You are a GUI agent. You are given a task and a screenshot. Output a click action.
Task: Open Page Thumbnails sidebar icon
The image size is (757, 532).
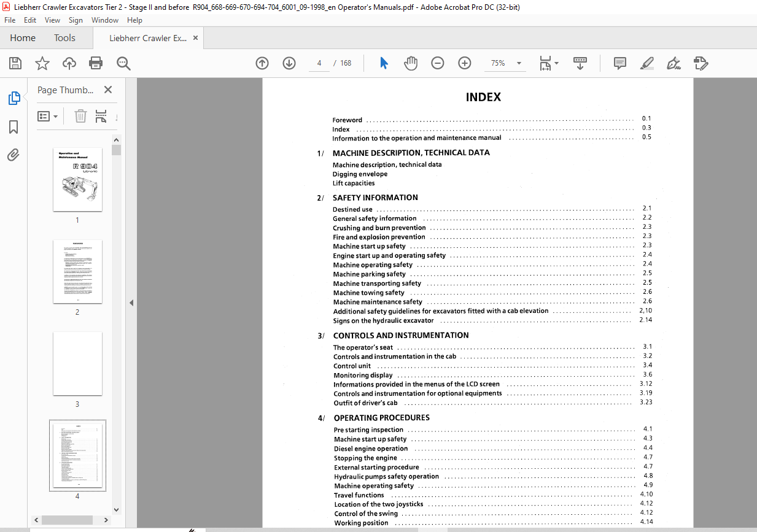(x=14, y=98)
